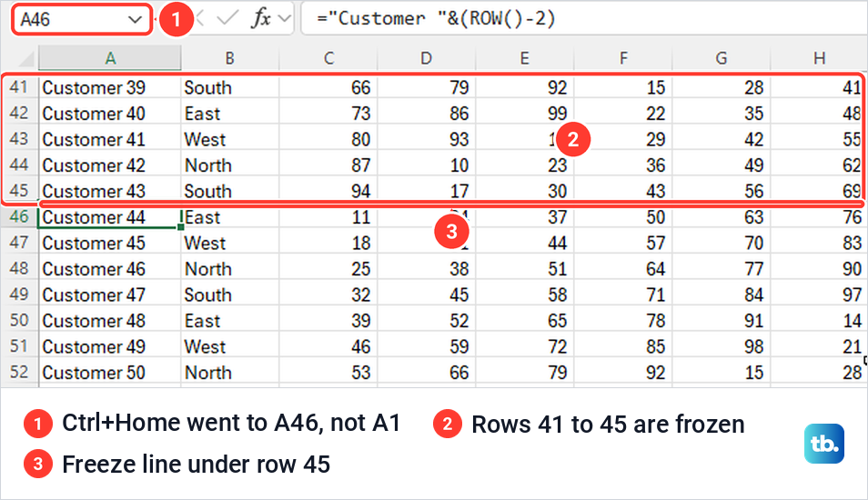The height and width of the screenshot is (500, 868).
Task: Click cell containing Customer 47
Action: tap(109, 295)
